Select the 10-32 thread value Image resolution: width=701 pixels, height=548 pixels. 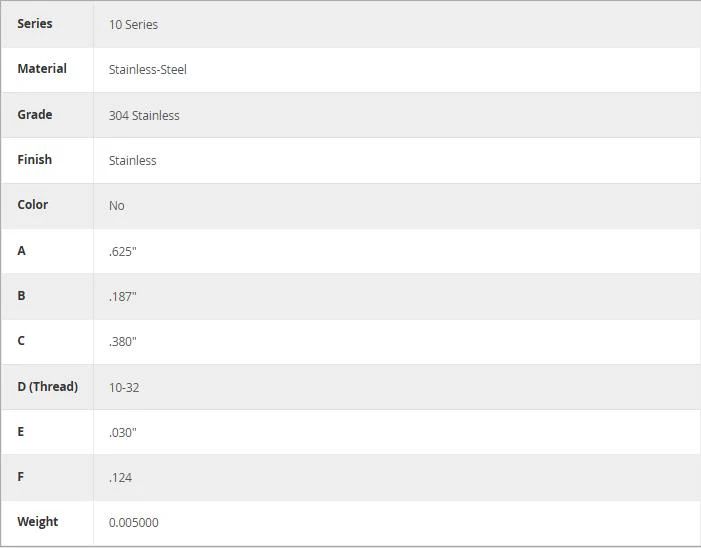[x=124, y=387]
